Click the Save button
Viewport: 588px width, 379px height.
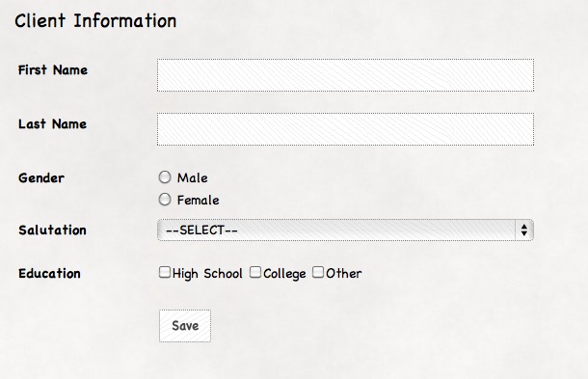[x=185, y=326]
